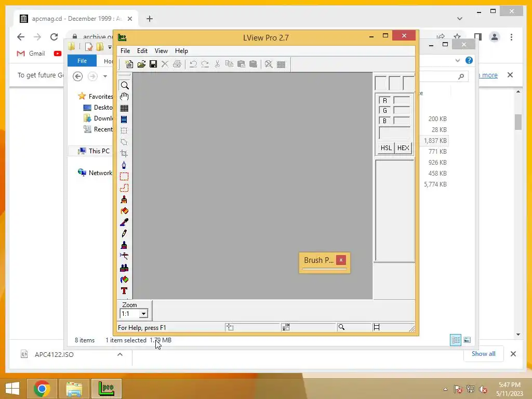The image size is (532, 399).
Task: Select the Crop tool
Action: click(124, 153)
